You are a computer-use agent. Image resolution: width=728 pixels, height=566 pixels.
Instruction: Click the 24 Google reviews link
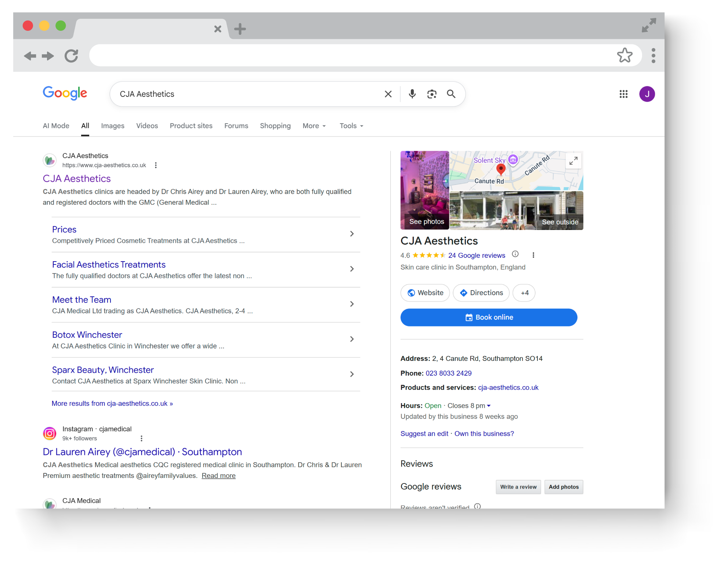coord(477,255)
